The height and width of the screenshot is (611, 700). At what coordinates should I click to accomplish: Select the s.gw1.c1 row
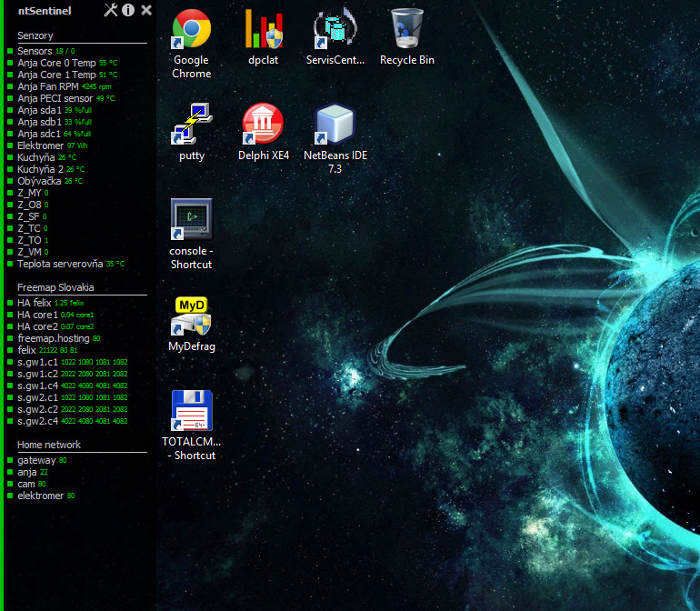click(x=67, y=362)
